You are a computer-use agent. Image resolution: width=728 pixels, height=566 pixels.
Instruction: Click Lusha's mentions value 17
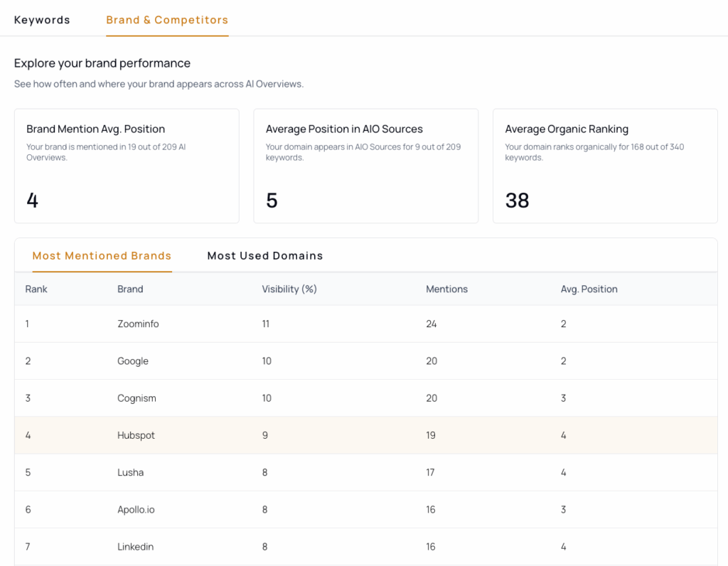(430, 472)
